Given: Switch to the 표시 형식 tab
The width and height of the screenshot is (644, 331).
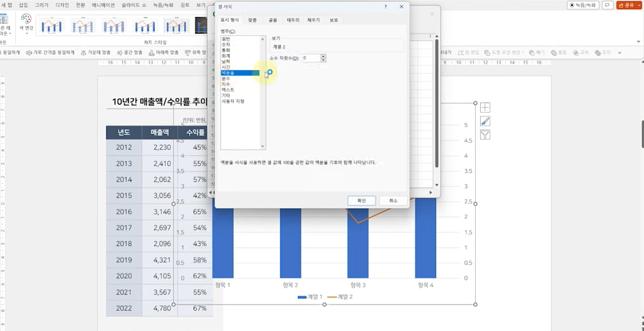Looking at the screenshot, I should click(x=229, y=20).
